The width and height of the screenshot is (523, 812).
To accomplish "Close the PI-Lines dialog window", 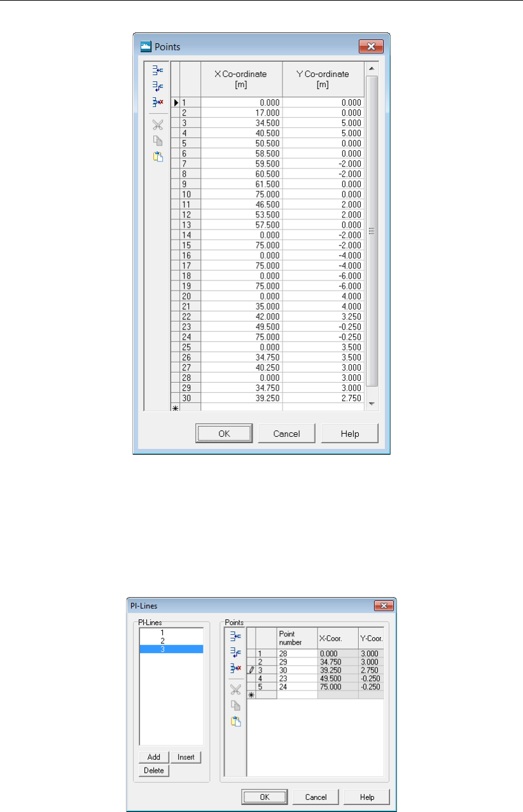I will click(383, 605).
